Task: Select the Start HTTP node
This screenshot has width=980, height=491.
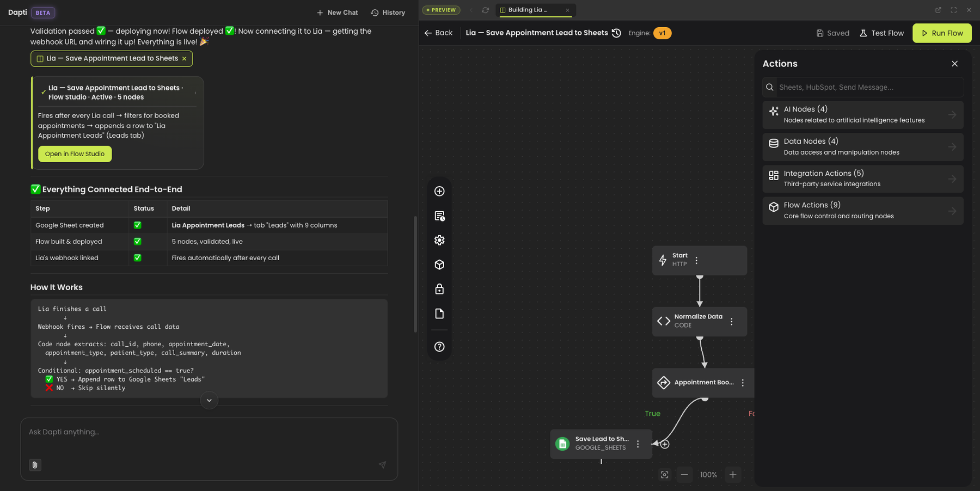Action: [x=700, y=260]
